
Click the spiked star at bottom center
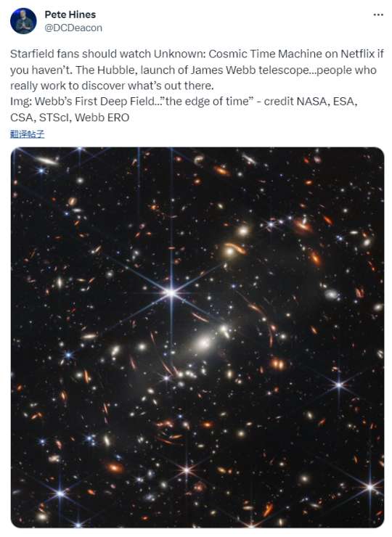[x=187, y=470]
